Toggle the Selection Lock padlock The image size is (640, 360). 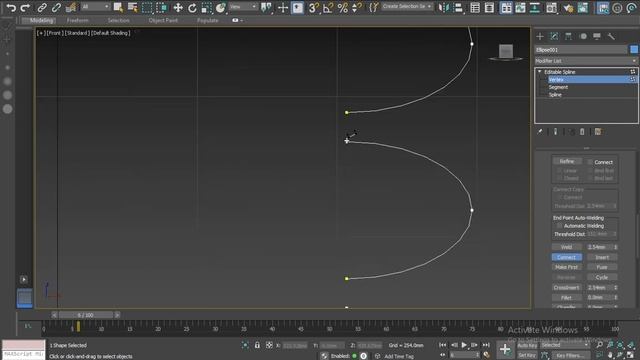257,345
